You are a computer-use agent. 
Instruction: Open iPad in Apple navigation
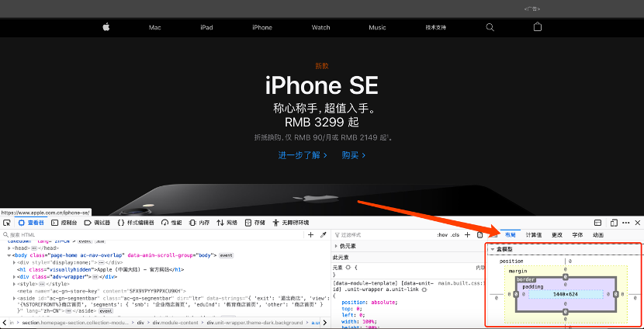click(x=206, y=27)
